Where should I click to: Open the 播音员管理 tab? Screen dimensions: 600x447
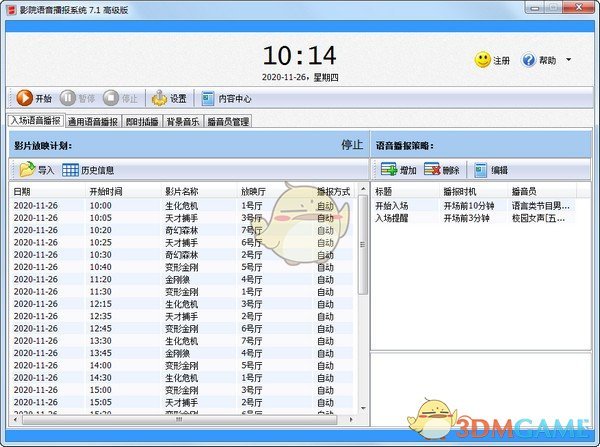point(228,122)
